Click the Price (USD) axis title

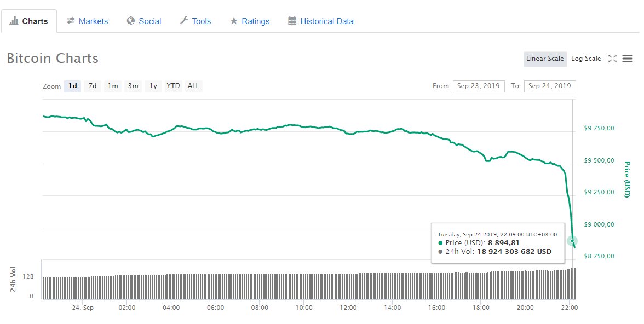click(x=626, y=180)
